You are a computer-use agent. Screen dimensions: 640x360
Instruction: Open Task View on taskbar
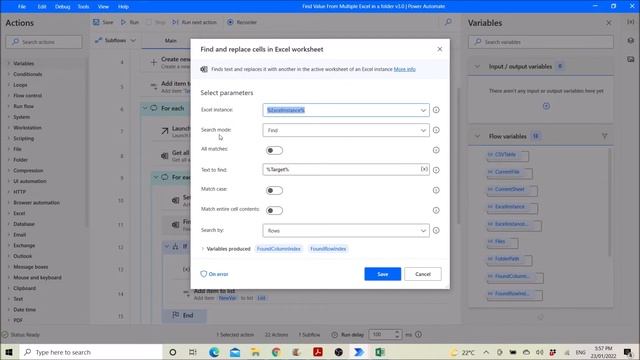tap(193, 352)
